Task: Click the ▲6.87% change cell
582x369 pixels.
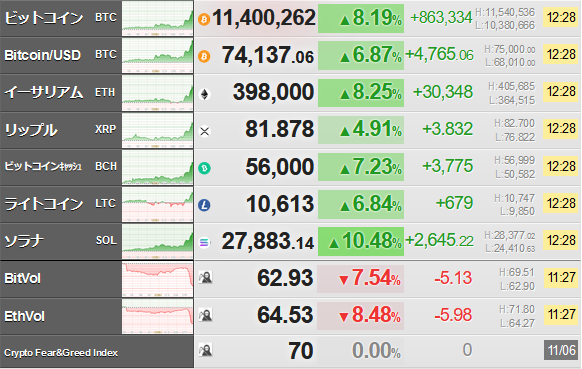Action: click(x=361, y=55)
